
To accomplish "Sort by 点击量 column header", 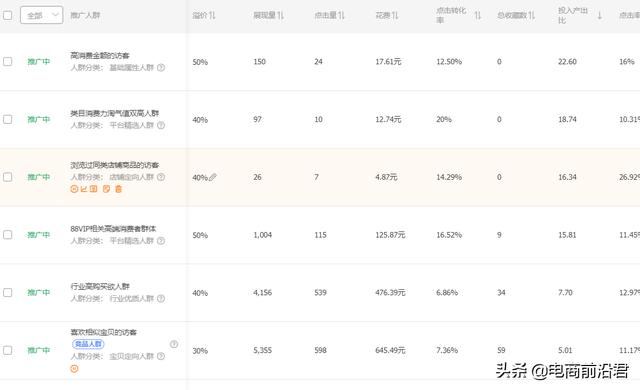I will [x=329, y=16].
